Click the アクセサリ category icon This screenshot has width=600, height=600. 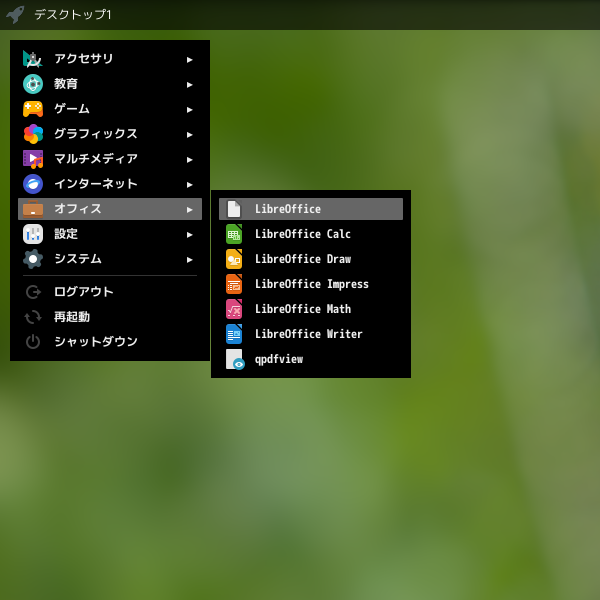click(x=33, y=59)
